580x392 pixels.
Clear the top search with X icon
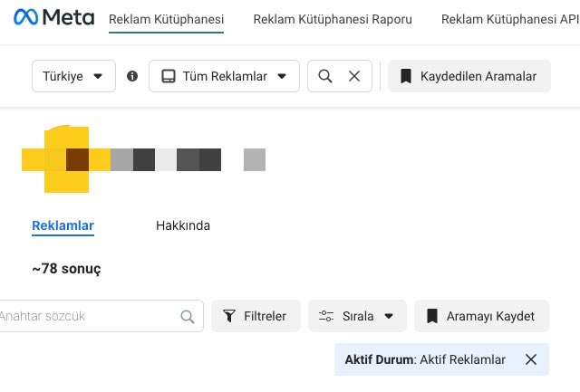354,76
